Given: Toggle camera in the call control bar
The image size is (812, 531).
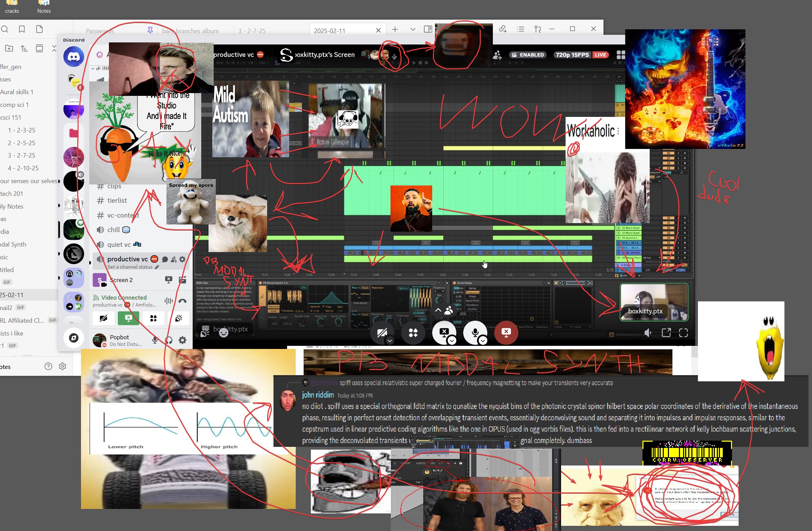Looking at the screenshot, I should tap(382, 333).
